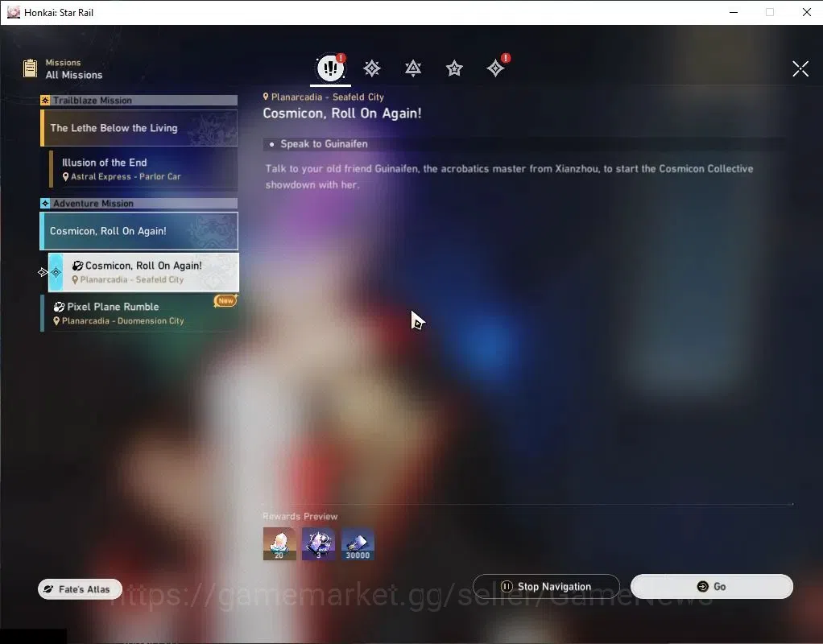Click the Astral Express - Parlor Car location text
Screen dimensions: 823x644
pos(126,177)
